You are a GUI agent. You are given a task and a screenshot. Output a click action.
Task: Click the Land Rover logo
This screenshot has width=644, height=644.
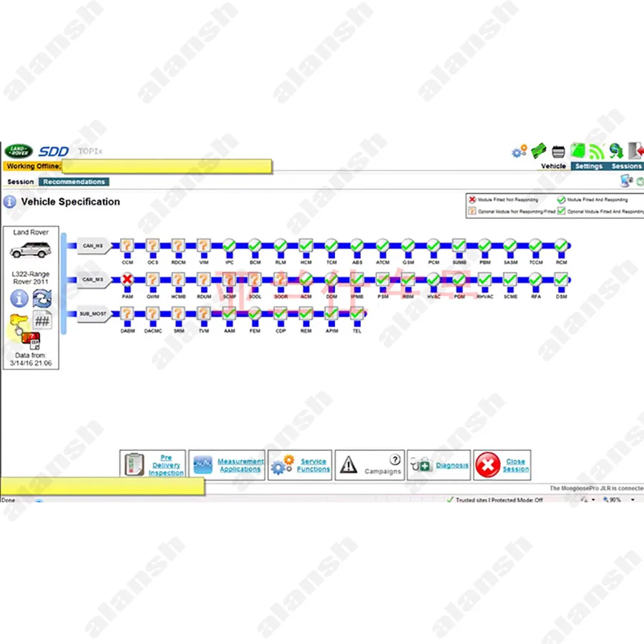click(19, 151)
